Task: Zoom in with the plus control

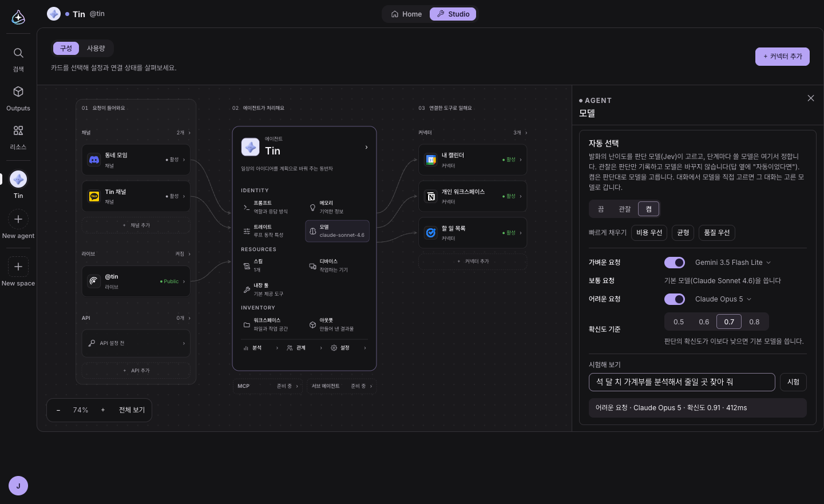Action: tap(103, 410)
